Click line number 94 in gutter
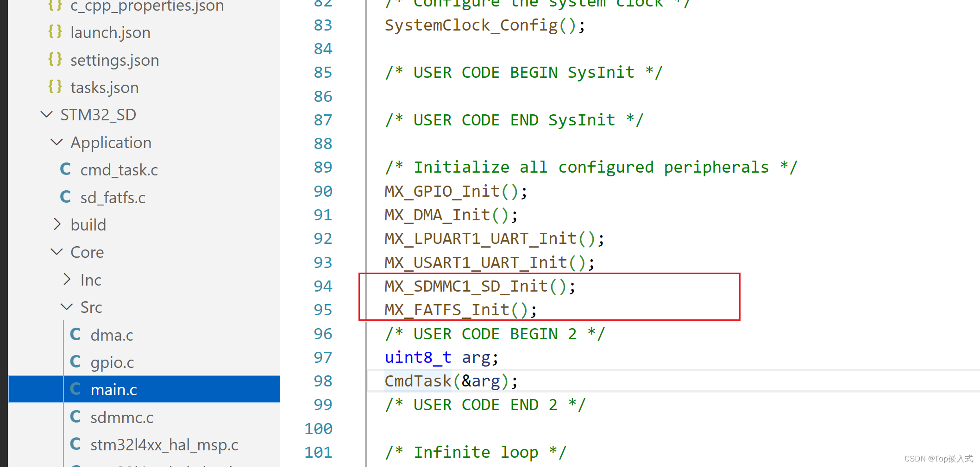 click(323, 286)
